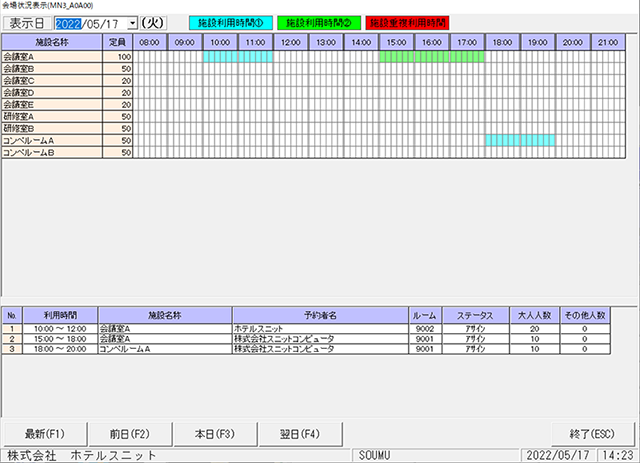Open the 表示日 date dropdown arrow

click(x=132, y=23)
